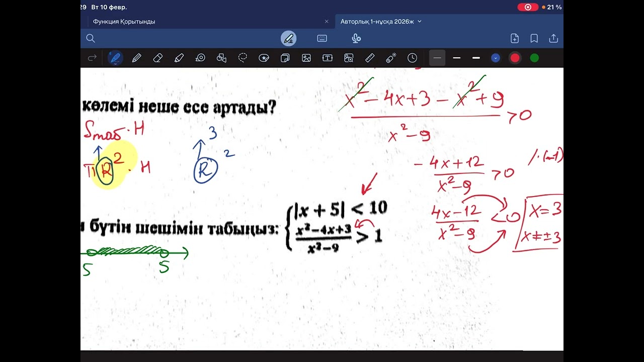Open the stickers elements tool
Screen dimensions: 644x362
[264, 58]
